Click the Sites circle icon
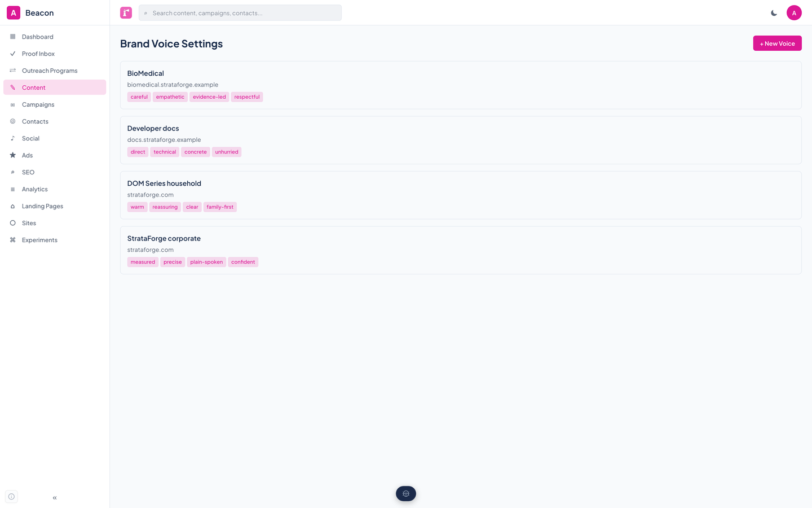The image size is (812, 508). click(x=12, y=223)
